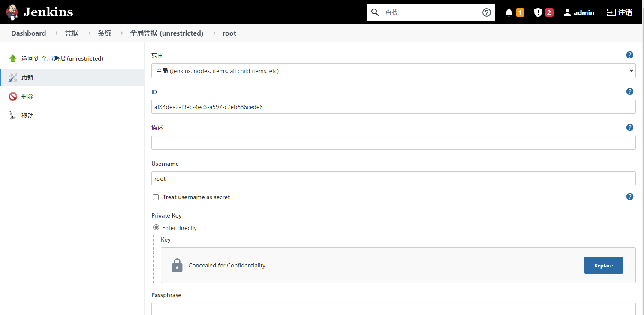Select 移动 in the side menu
The image size is (644, 315).
tap(27, 115)
